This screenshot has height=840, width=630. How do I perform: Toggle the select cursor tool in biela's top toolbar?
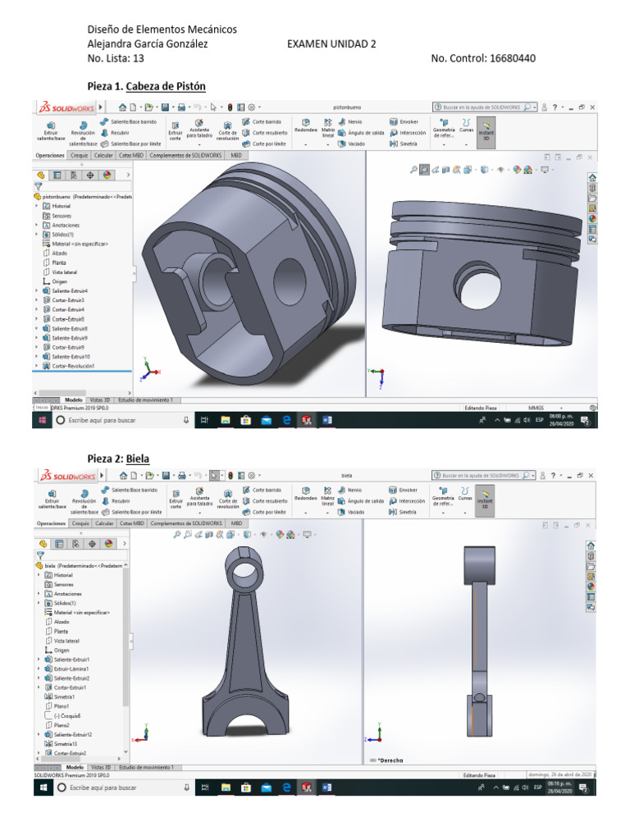coord(213,474)
